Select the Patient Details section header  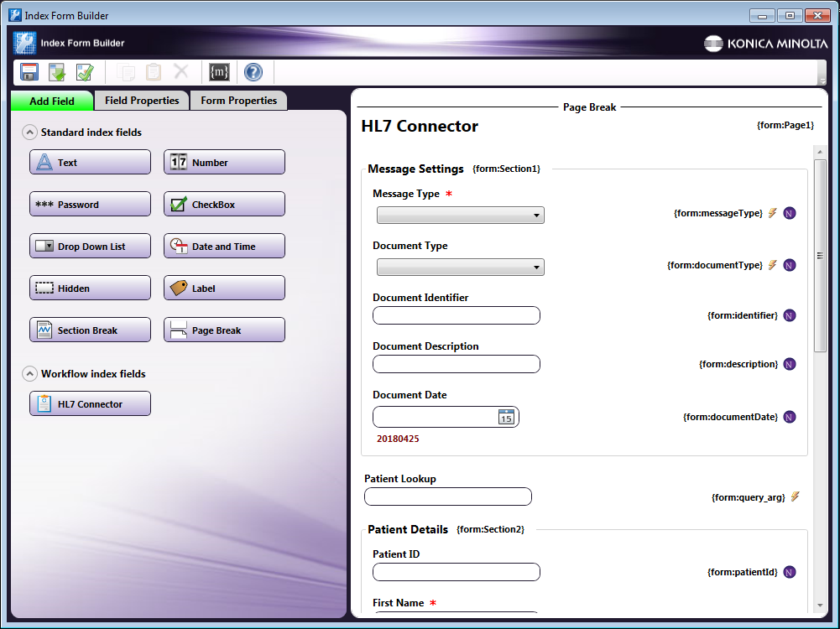click(x=408, y=529)
